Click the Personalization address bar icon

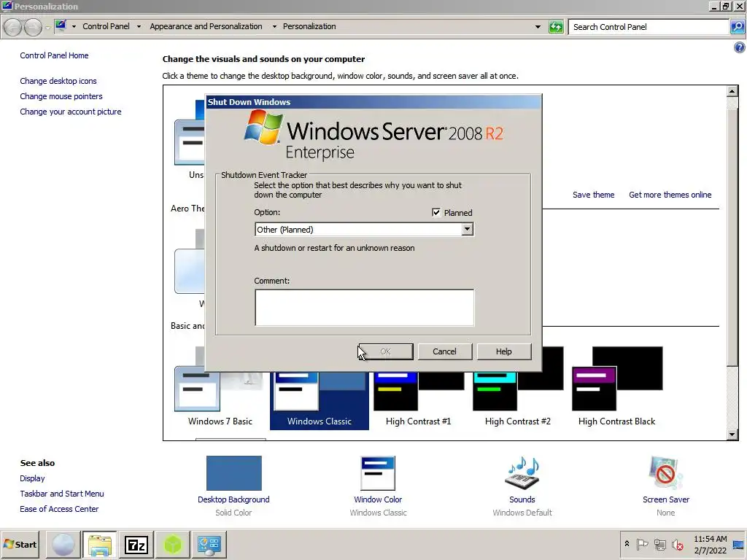(61, 26)
